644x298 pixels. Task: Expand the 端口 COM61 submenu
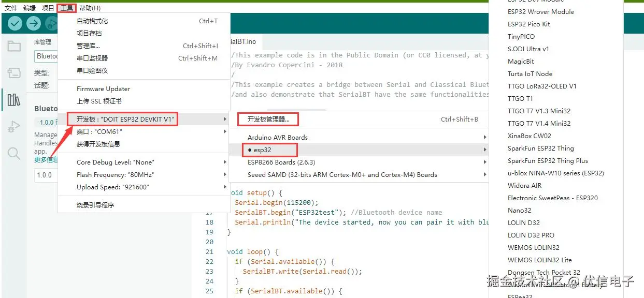point(144,132)
